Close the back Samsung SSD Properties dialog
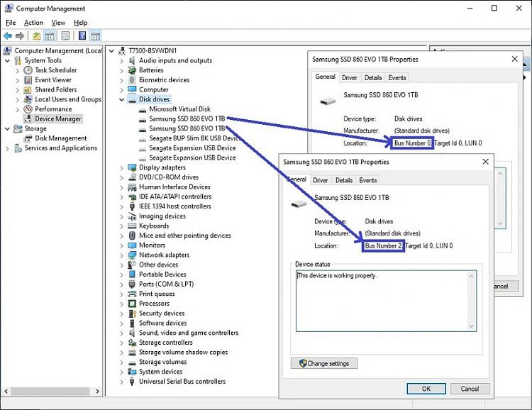 click(515, 59)
